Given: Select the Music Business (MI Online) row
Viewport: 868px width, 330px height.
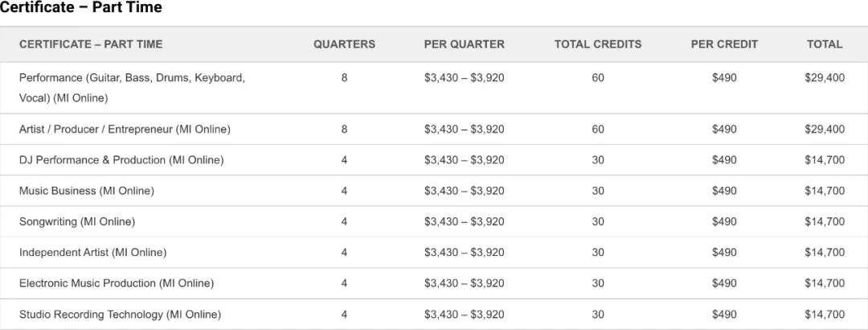Looking at the screenshot, I should coord(87,191).
